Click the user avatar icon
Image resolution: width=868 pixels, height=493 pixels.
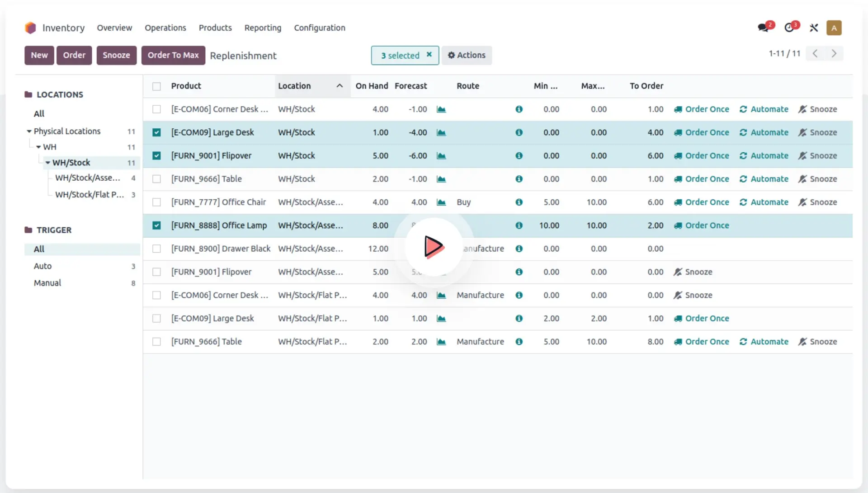point(834,28)
